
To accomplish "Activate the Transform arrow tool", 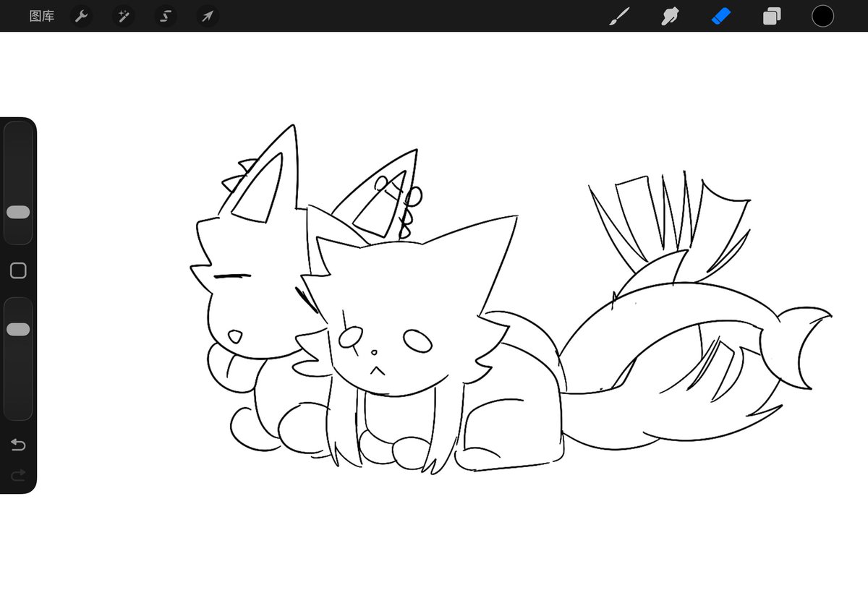I will (208, 16).
